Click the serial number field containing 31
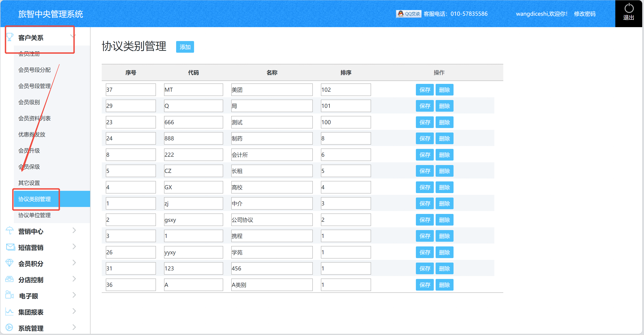The width and height of the screenshot is (644, 335). (x=131, y=269)
